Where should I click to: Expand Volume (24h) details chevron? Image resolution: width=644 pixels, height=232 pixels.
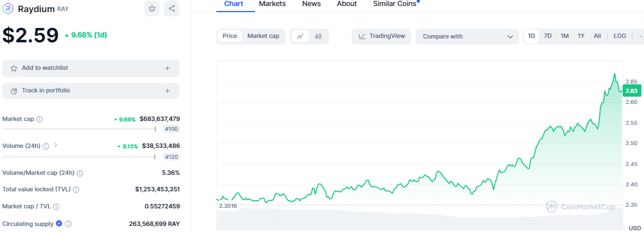coord(56,146)
